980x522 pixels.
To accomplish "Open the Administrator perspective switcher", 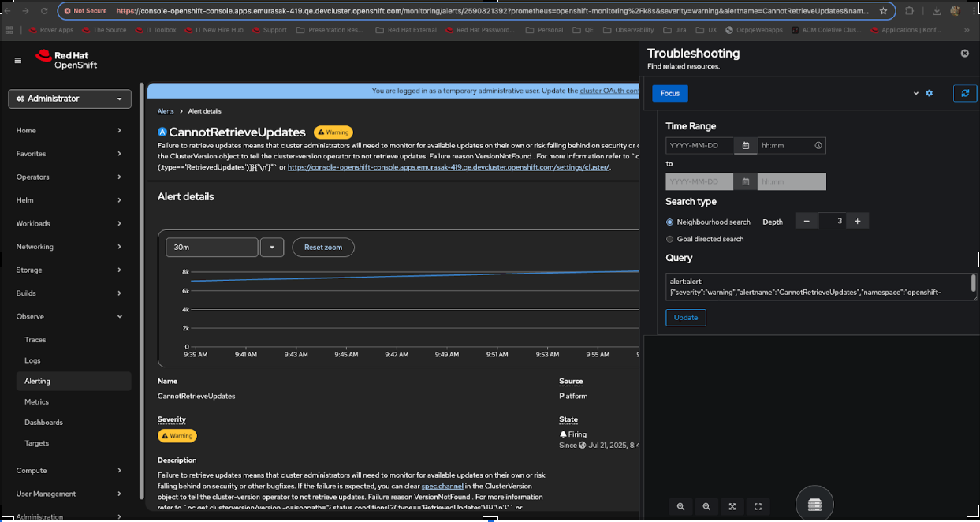I will click(x=70, y=99).
